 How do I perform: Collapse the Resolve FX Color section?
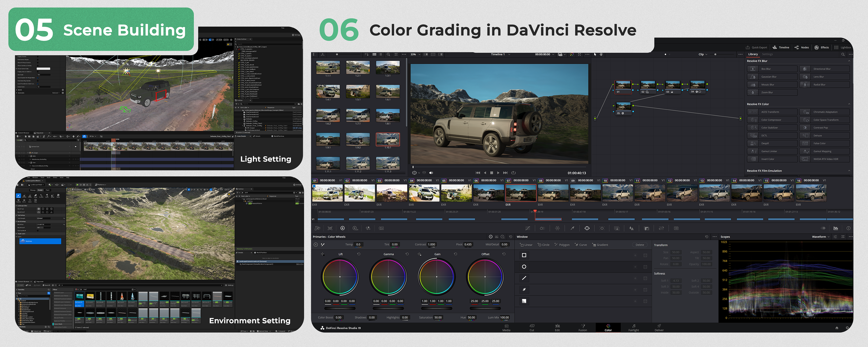[849, 104]
